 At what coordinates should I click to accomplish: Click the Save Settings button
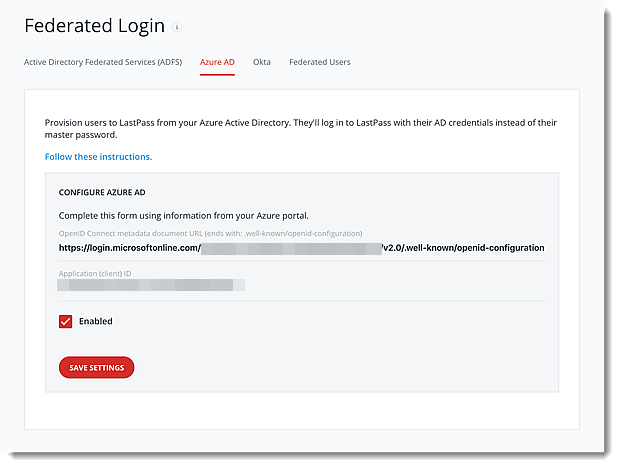point(97,368)
